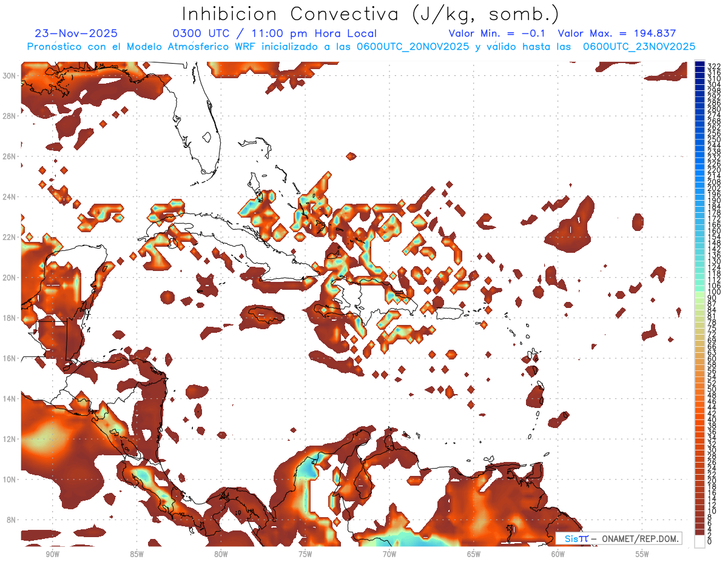This screenshot has height=562, width=728.
Task: Click the valid-until time 0600UTC_23NOV2025
Action: (639, 47)
